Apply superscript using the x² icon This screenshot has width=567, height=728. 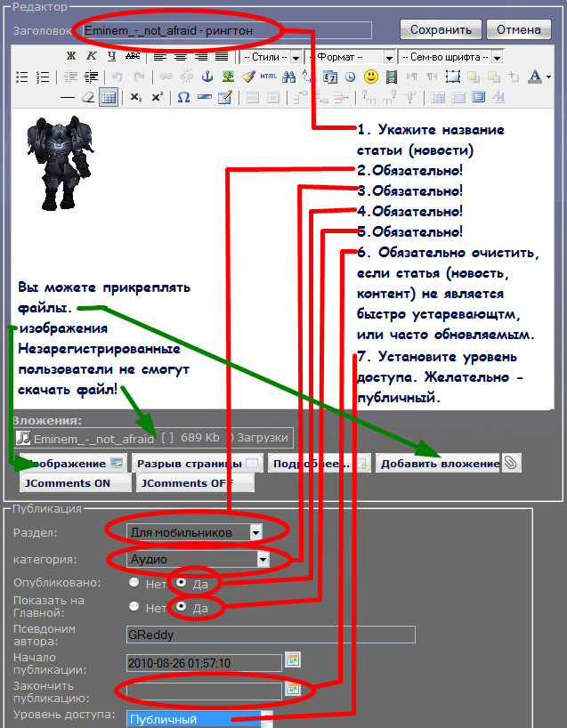(x=158, y=97)
